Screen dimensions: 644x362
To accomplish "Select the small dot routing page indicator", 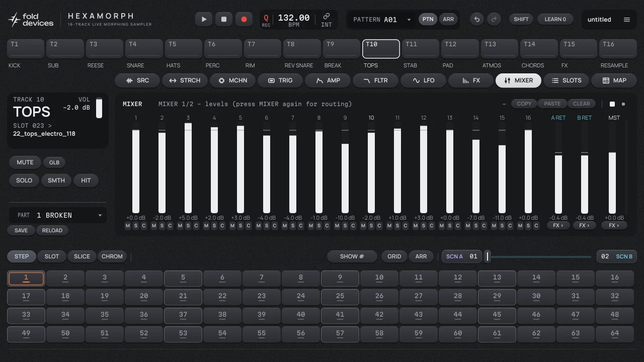I will click(x=623, y=104).
